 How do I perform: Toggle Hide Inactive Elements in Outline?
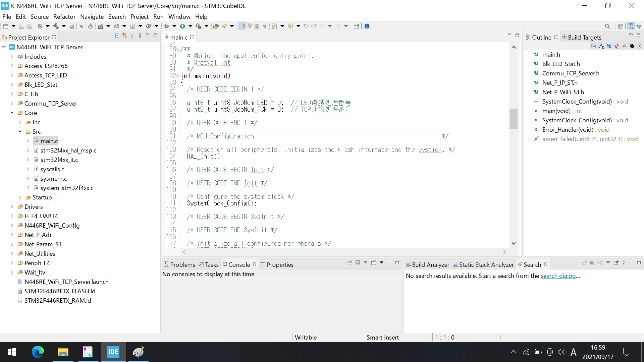(x=632, y=46)
